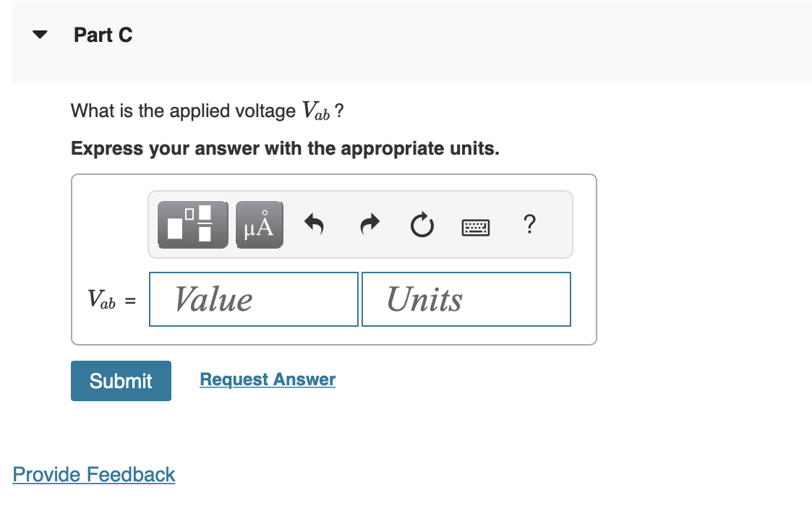Open help via the question mark icon
Screen dimensions: 812x506
pyautogui.click(x=529, y=225)
